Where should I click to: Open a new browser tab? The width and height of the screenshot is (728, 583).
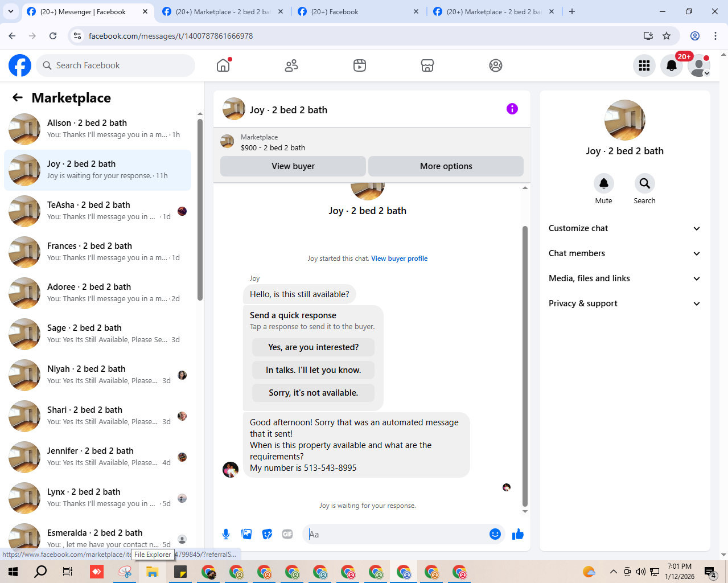click(x=572, y=11)
